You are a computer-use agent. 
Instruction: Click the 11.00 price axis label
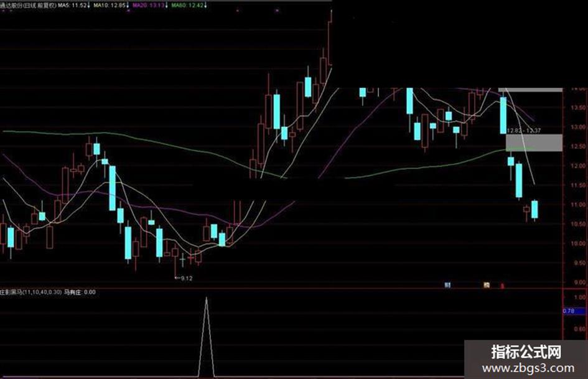577,205
